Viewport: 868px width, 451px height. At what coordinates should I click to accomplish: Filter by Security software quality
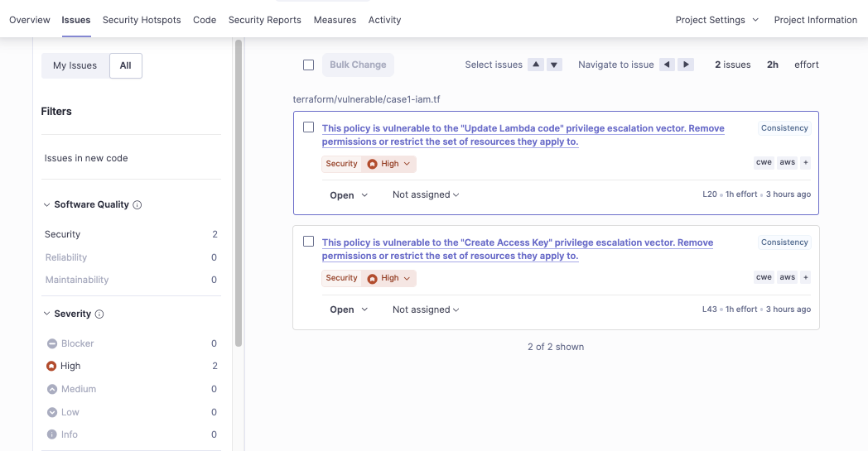point(131,235)
